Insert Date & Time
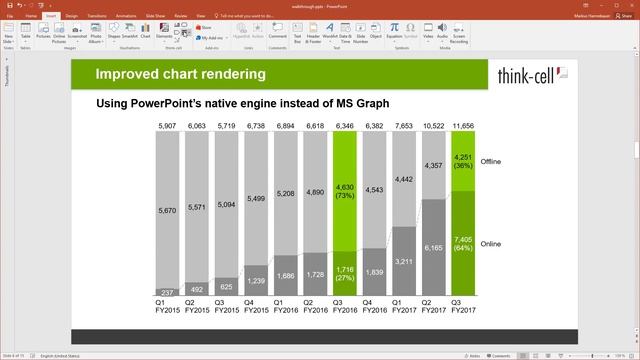 tap(345, 33)
